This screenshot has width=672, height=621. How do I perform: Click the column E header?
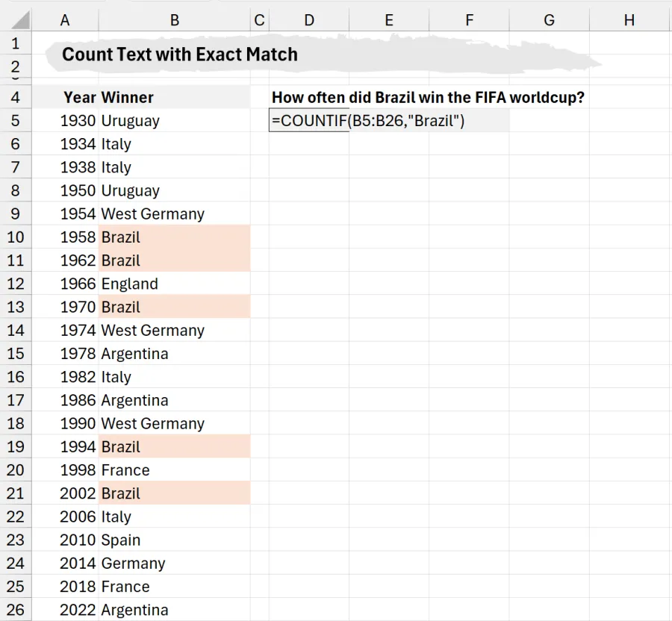388,20
